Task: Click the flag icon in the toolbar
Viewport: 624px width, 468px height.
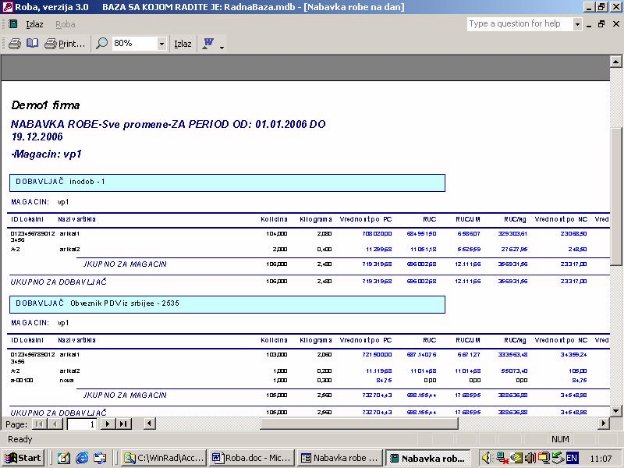Action: coord(208,44)
